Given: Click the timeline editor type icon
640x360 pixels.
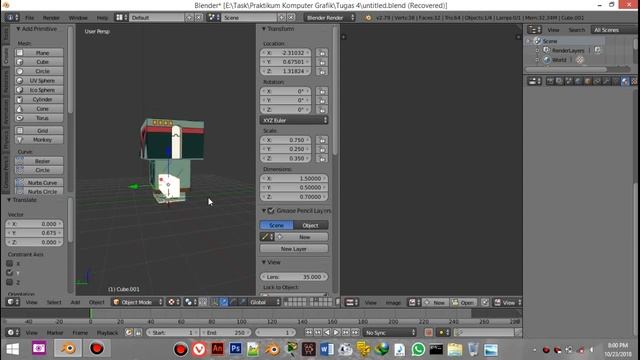Looking at the screenshot, I should tap(13, 333).
